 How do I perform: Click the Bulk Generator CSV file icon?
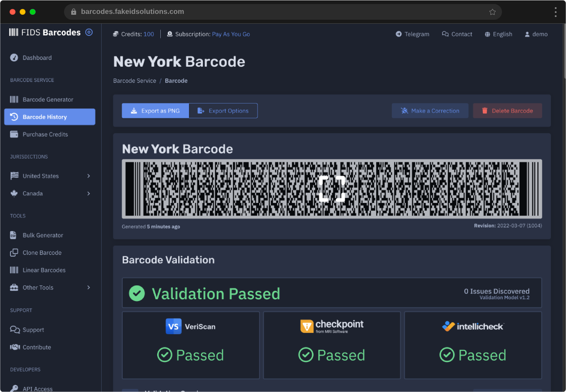pyautogui.click(x=13, y=235)
